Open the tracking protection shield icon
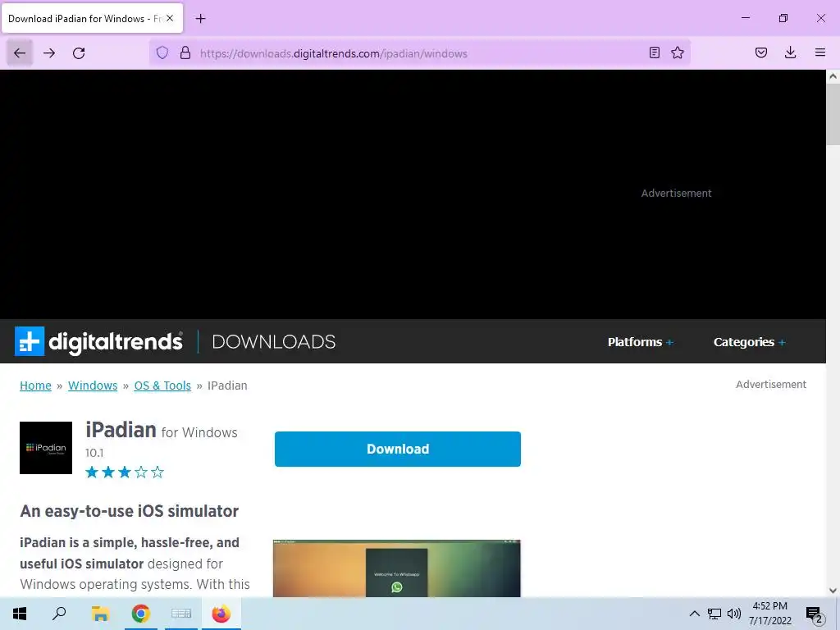 tap(162, 52)
